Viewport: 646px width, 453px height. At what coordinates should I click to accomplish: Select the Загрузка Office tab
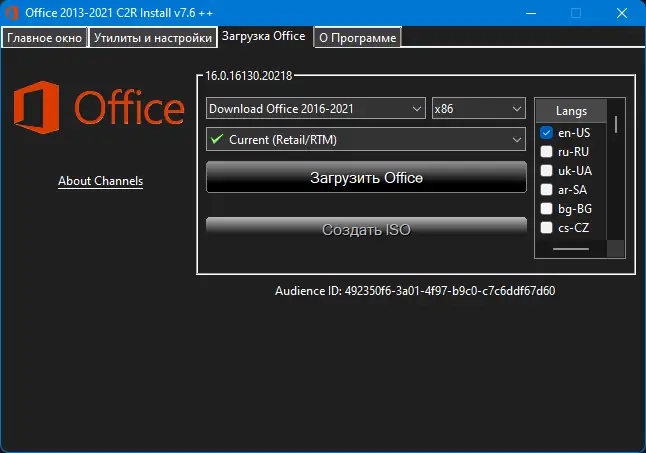click(264, 36)
